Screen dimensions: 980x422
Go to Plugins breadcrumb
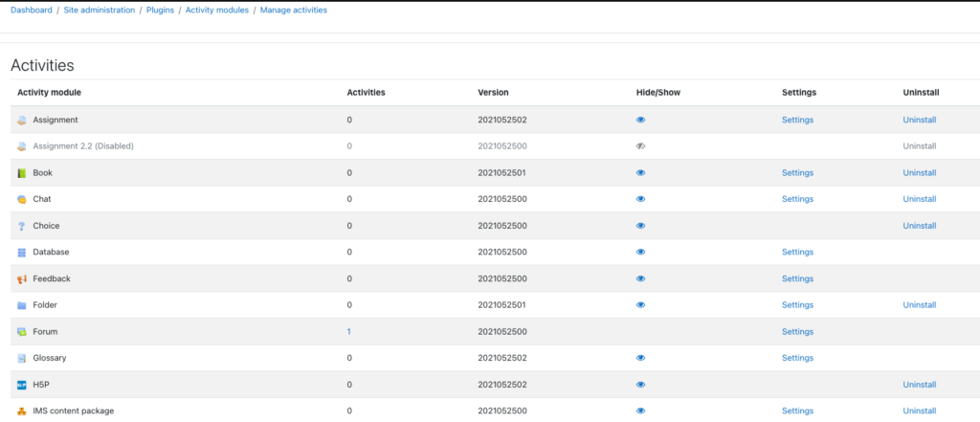point(160,10)
